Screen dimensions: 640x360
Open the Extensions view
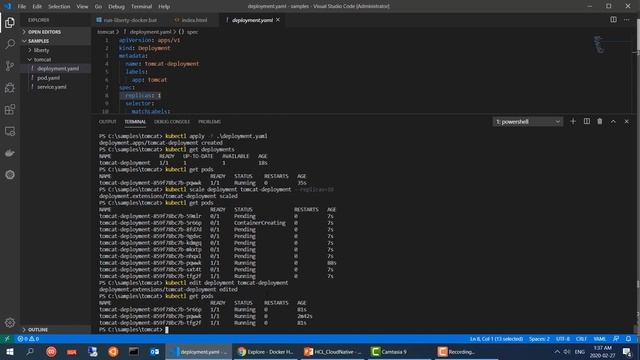10,109
